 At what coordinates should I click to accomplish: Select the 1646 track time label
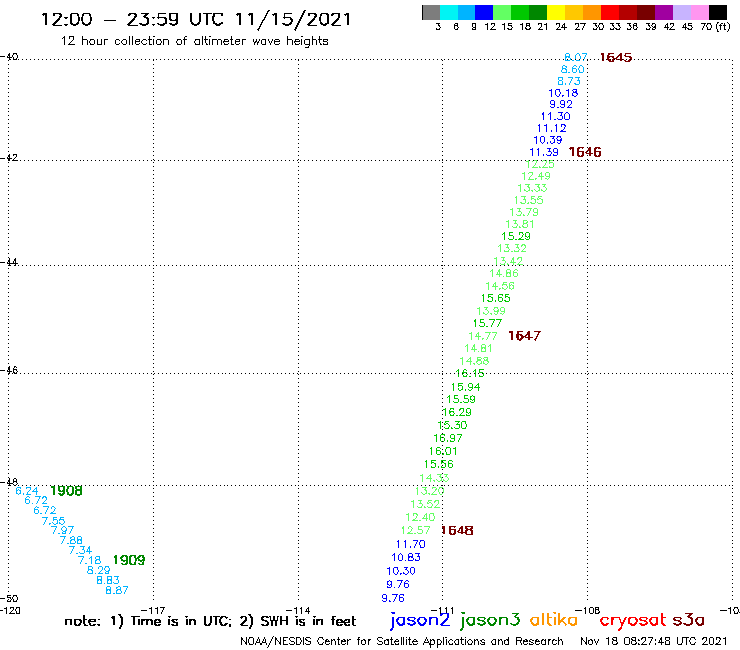[x=585, y=152]
